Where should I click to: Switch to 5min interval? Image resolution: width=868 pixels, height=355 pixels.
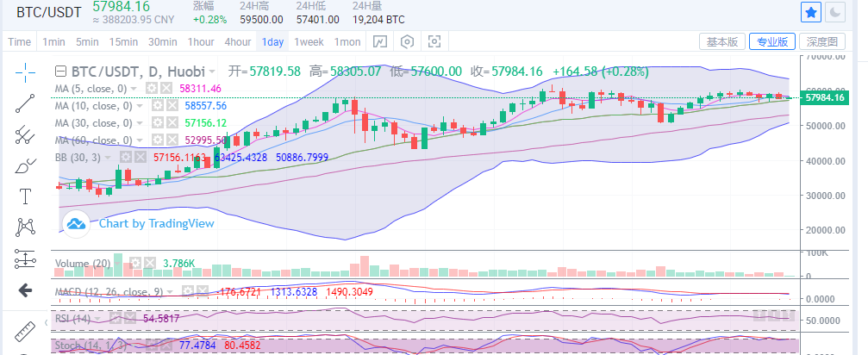(87, 42)
